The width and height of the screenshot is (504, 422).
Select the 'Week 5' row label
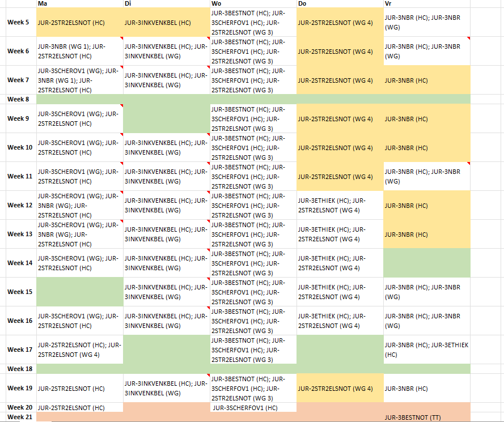[18, 23]
